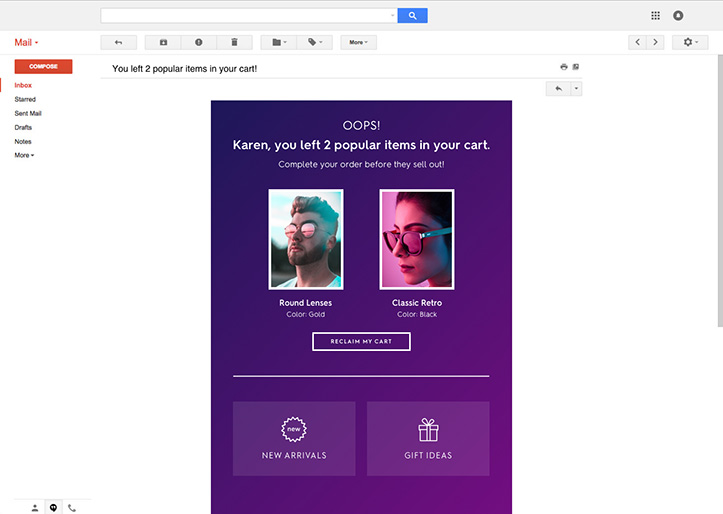Archive this email with archive icon
The height and width of the screenshot is (514, 723).
163,42
